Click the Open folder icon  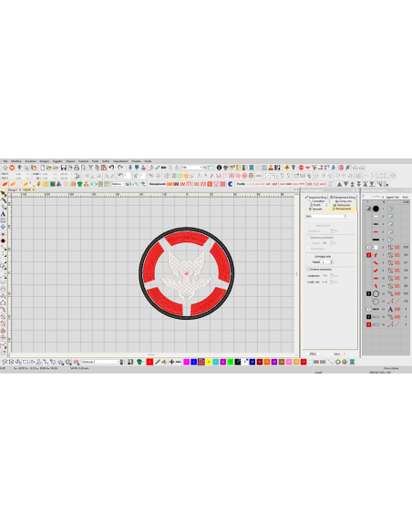pos(49,168)
